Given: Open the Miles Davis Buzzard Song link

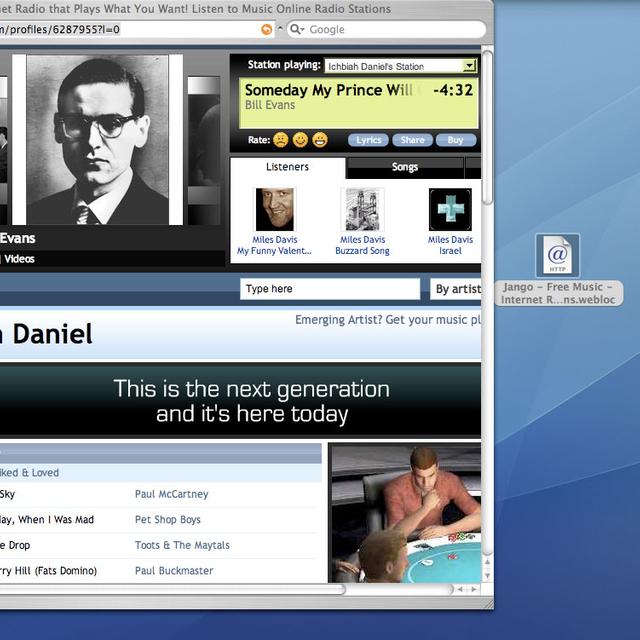Looking at the screenshot, I should (x=362, y=245).
